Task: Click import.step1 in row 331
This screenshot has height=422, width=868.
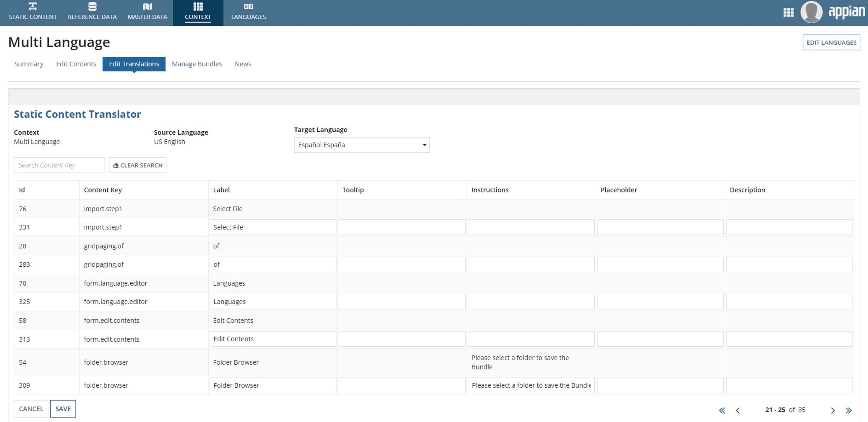Action: click(x=103, y=227)
